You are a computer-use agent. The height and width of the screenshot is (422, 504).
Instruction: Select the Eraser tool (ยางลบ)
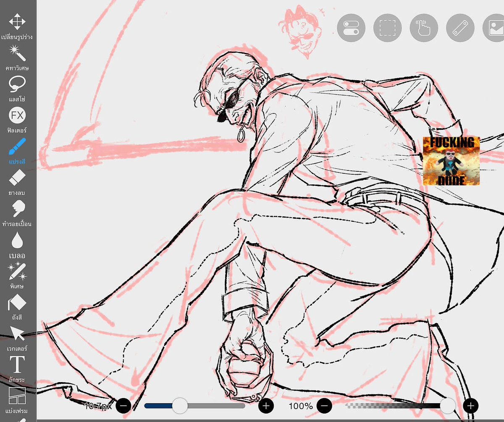click(x=17, y=182)
